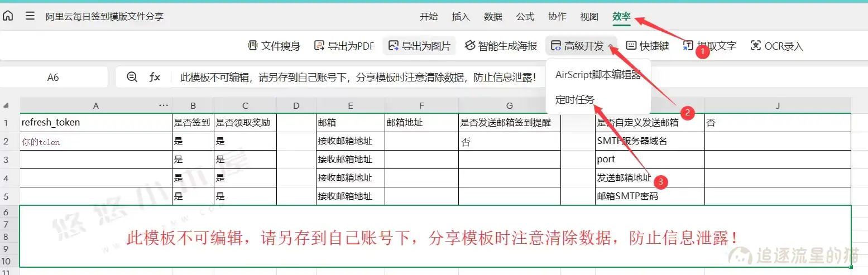Image resolution: width=868 pixels, height=275 pixels.
Task: Click the 导出为图片 icon
Action: [394, 46]
